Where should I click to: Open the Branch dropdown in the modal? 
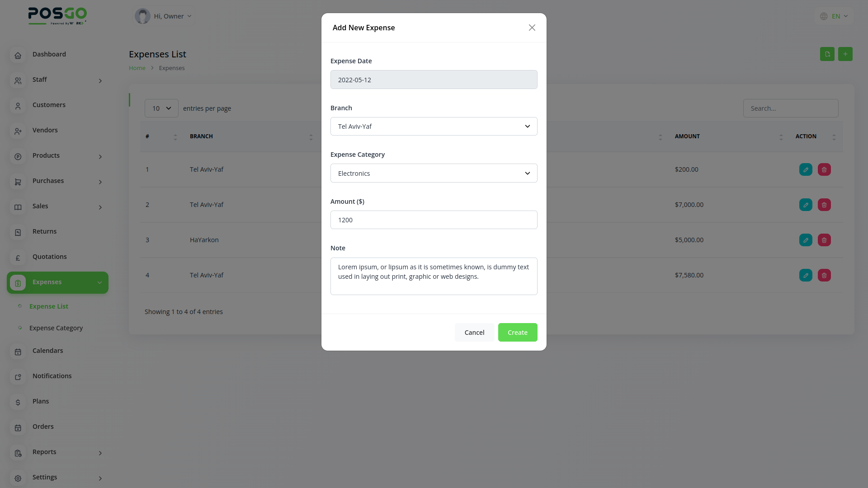[x=434, y=127]
